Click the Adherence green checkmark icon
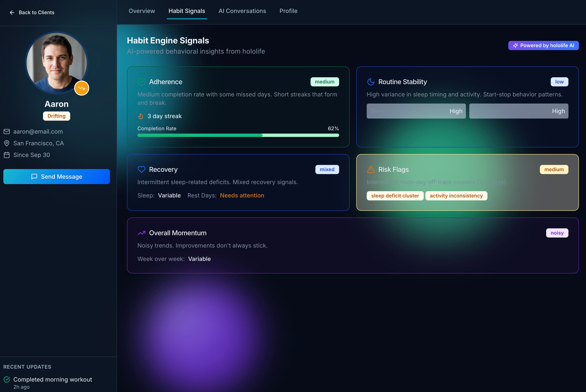The image size is (586, 392). pos(142,82)
